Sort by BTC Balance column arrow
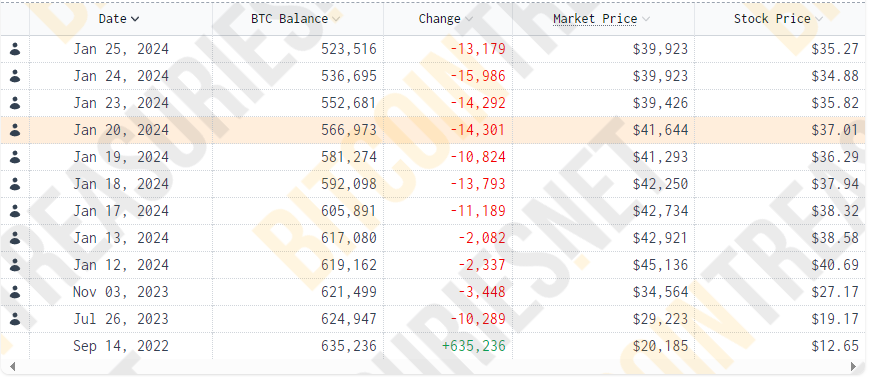This screenshot has width=875, height=377. pyautogui.click(x=336, y=19)
